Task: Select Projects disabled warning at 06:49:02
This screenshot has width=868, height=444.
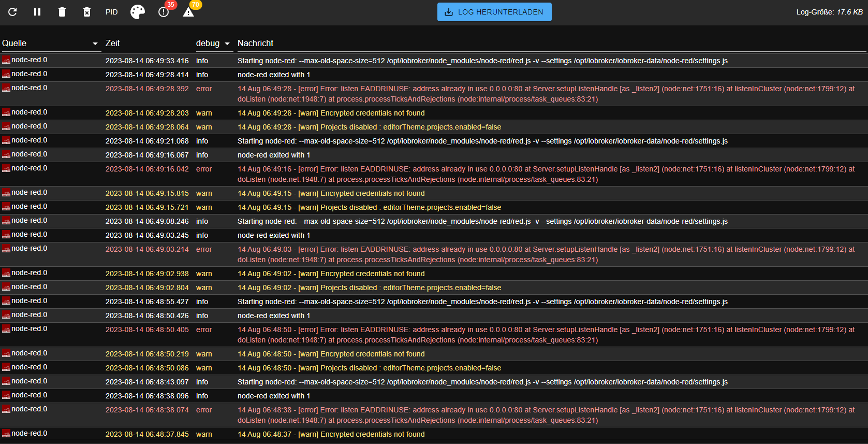Action: (369, 288)
